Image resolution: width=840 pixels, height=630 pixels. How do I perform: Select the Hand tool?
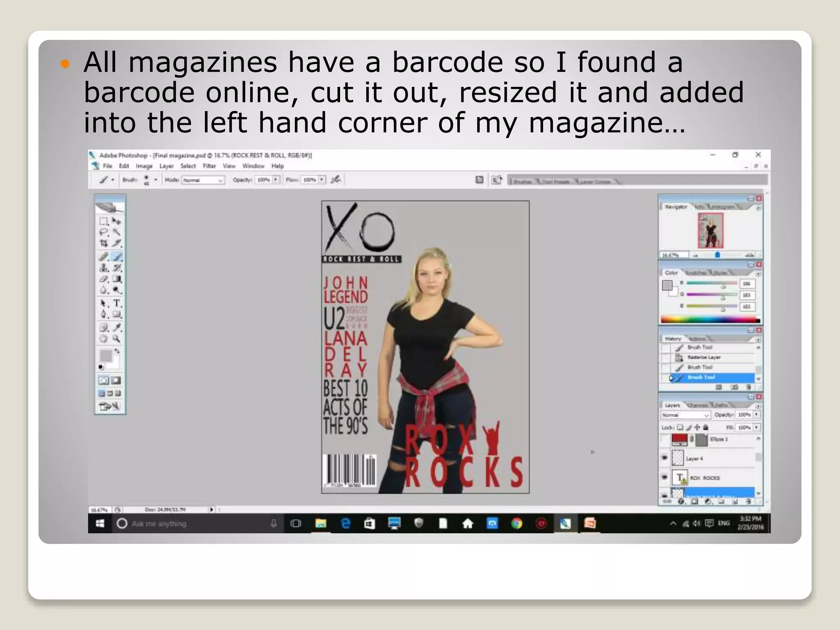[x=104, y=339]
